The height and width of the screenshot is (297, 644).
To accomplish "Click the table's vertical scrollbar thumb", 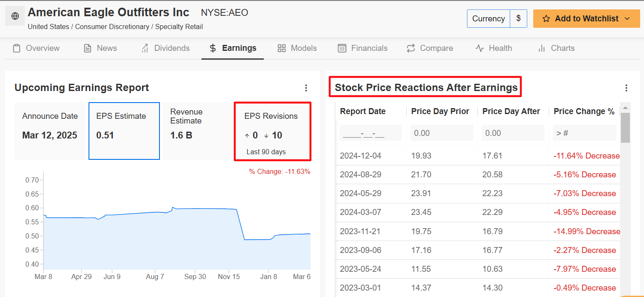I will point(625,127).
